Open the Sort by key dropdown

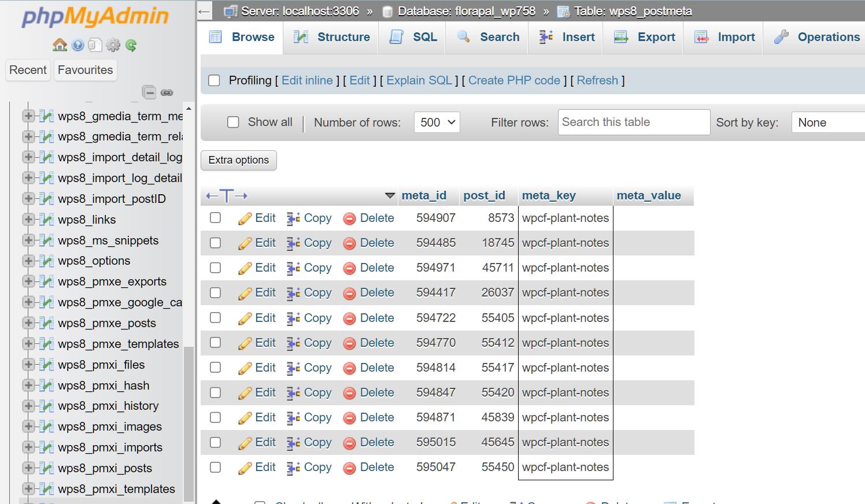coord(828,123)
